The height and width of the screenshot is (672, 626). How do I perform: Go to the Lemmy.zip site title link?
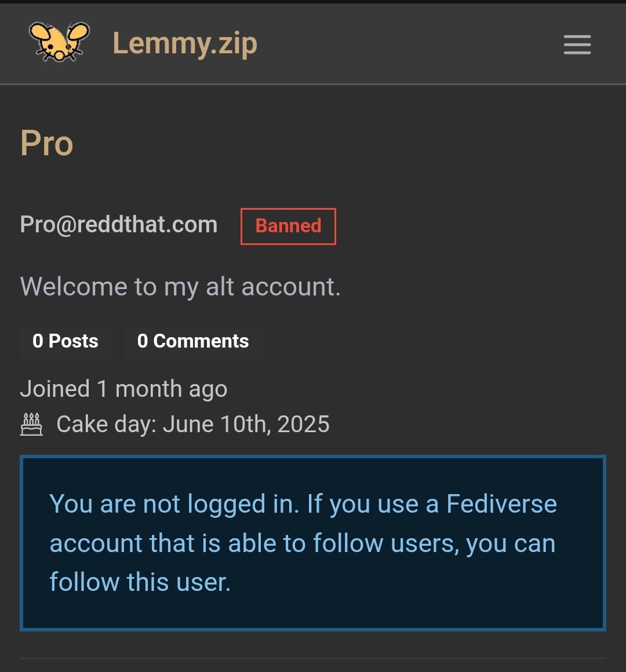(x=185, y=43)
